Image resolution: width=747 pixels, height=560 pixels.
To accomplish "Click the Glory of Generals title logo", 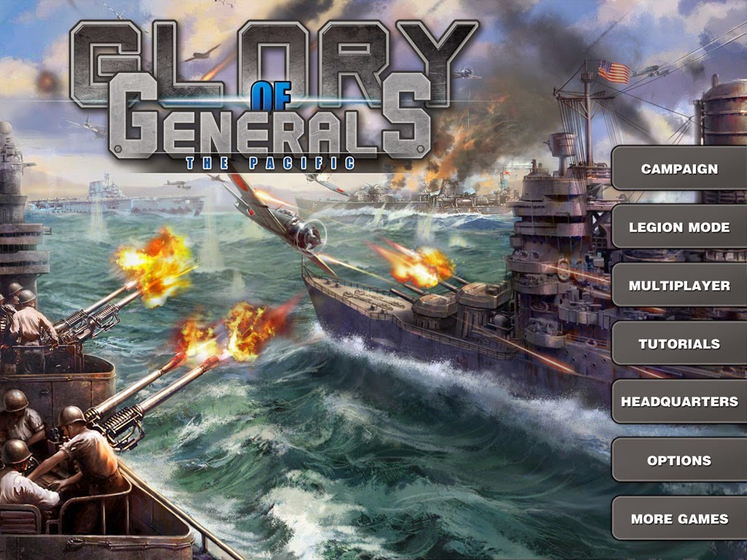I will pos(273,94).
